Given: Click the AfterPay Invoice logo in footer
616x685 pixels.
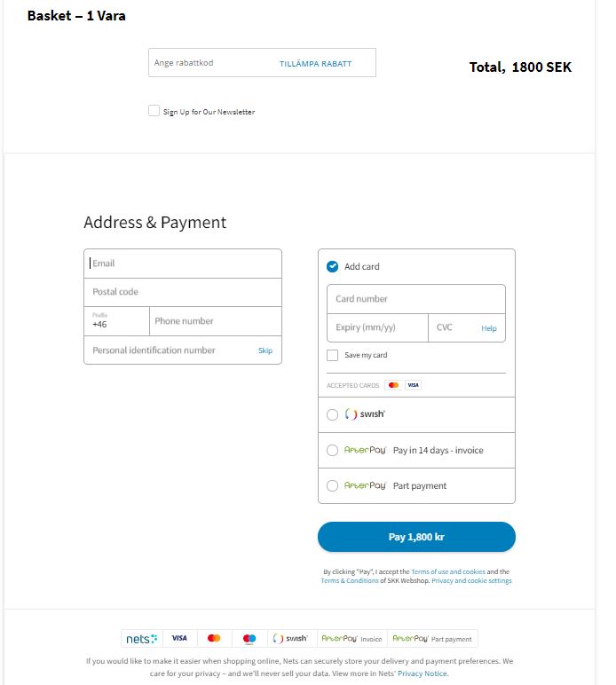Looking at the screenshot, I should [351, 639].
